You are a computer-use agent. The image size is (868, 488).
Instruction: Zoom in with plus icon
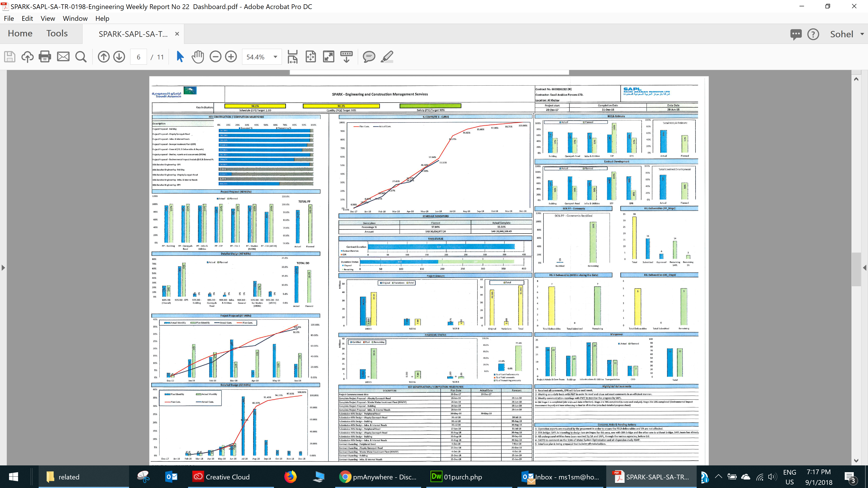click(231, 56)
